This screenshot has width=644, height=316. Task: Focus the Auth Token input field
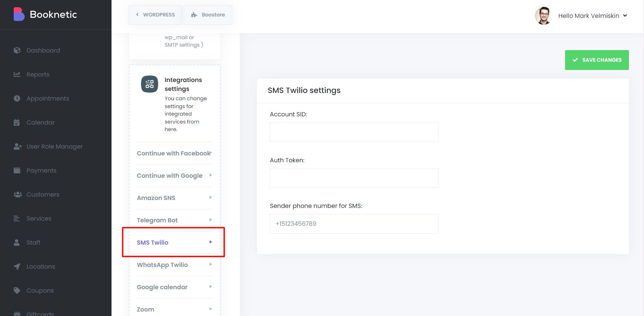coord(354,178)
